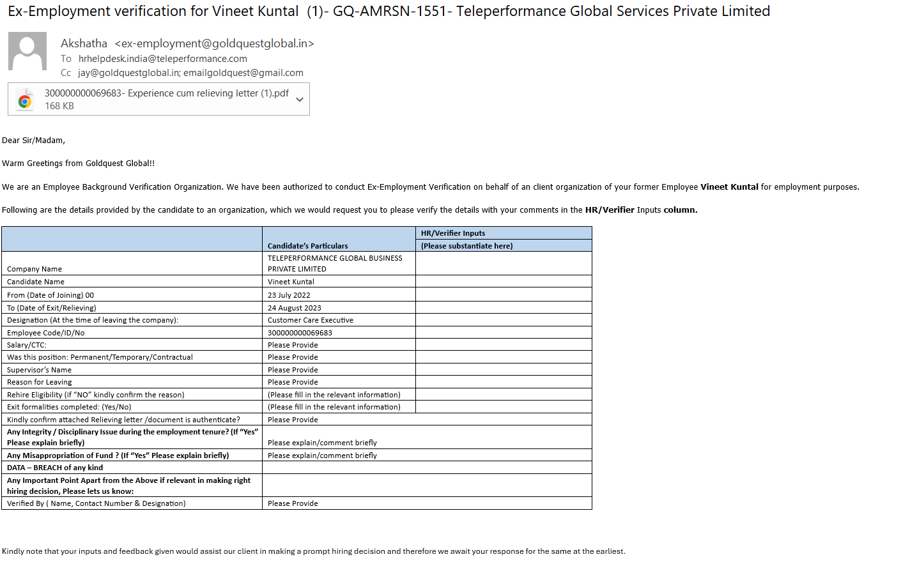This screenshot has width=924, height=566.
Task: Click HR/Verifier input cell for Candidate Name
Action: 504,282
